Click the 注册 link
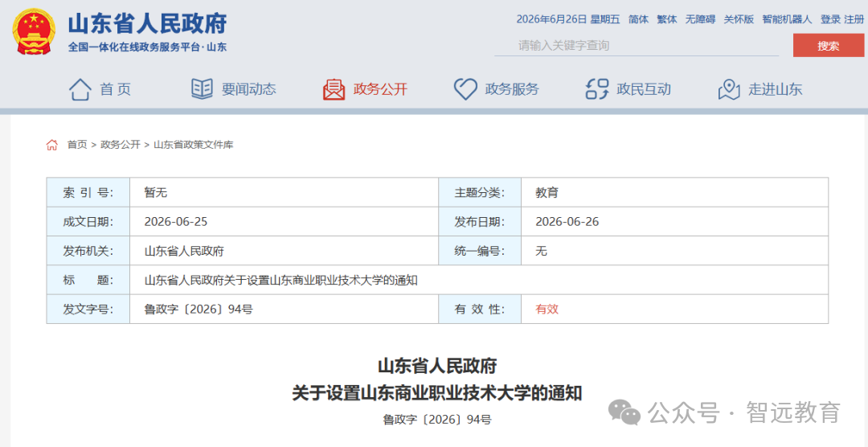This screenshot has height=447, width=868. (x=853, y=18)
